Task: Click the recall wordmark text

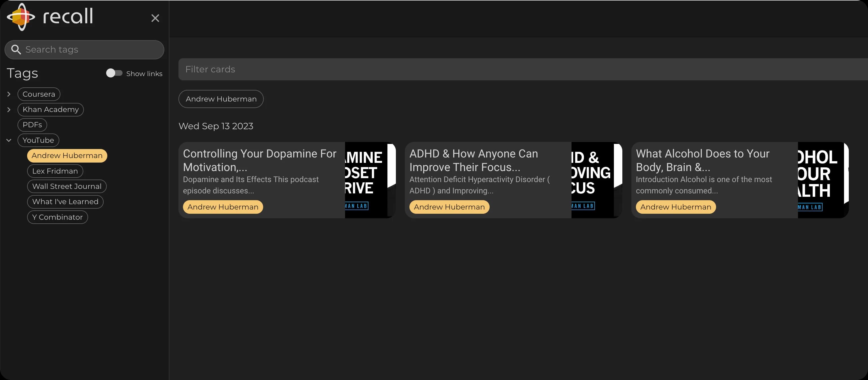Action: coord(68,16)
